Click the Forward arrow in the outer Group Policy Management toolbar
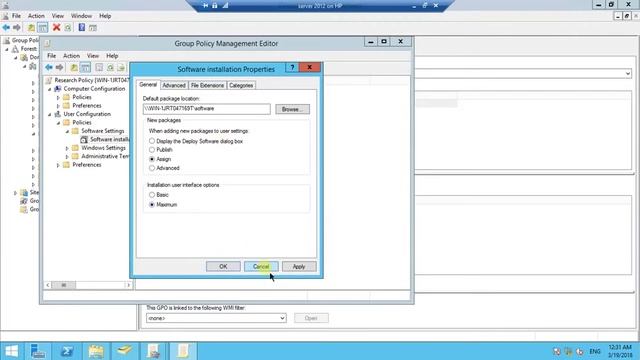The image size is (640, 360). pos(17,28)
